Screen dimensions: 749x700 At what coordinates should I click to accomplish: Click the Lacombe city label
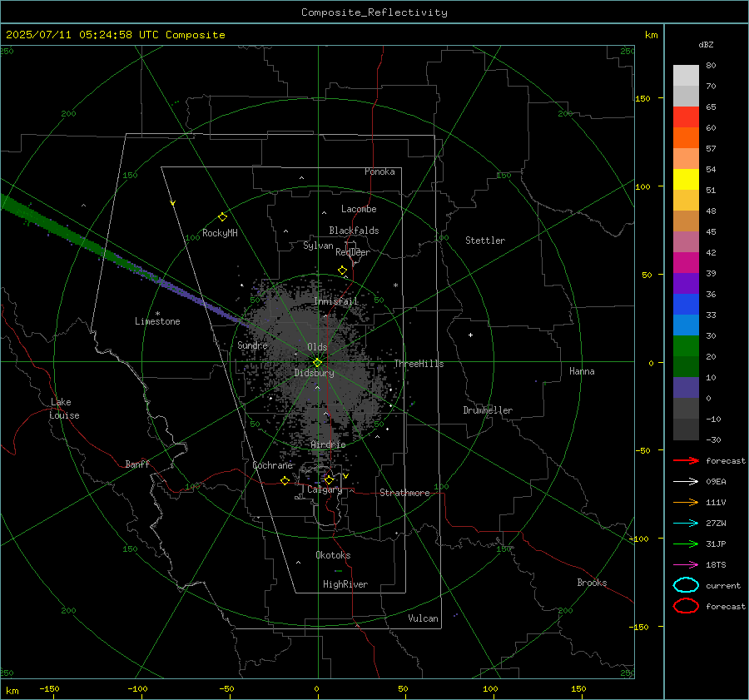[359, 209]
